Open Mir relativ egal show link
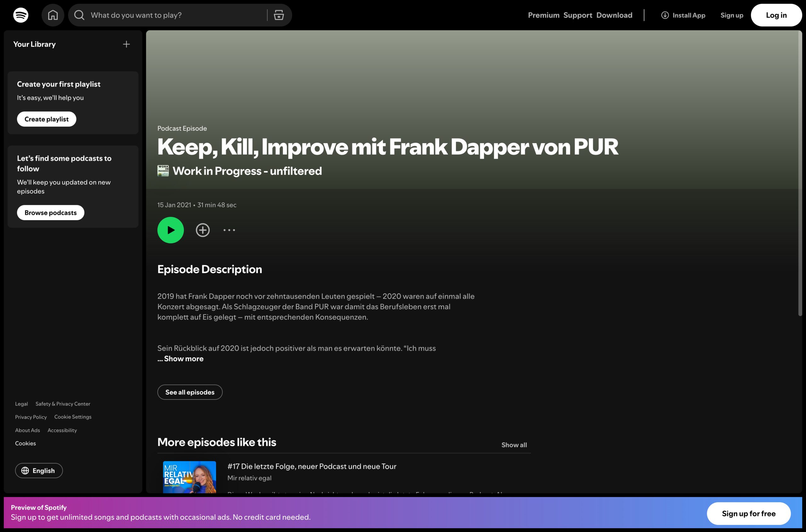The height and width of the screenshot is (532, 806). pos(249,478)
